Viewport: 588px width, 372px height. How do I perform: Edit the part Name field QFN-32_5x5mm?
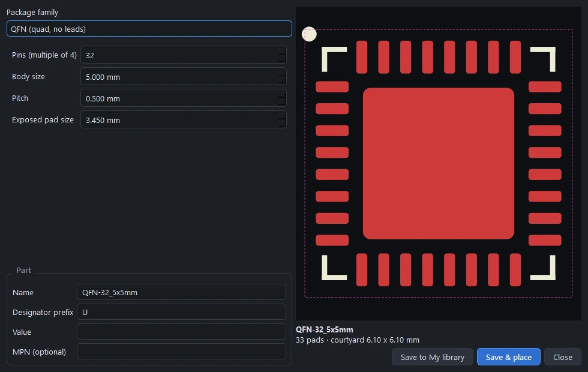click(x=181, y=292)
